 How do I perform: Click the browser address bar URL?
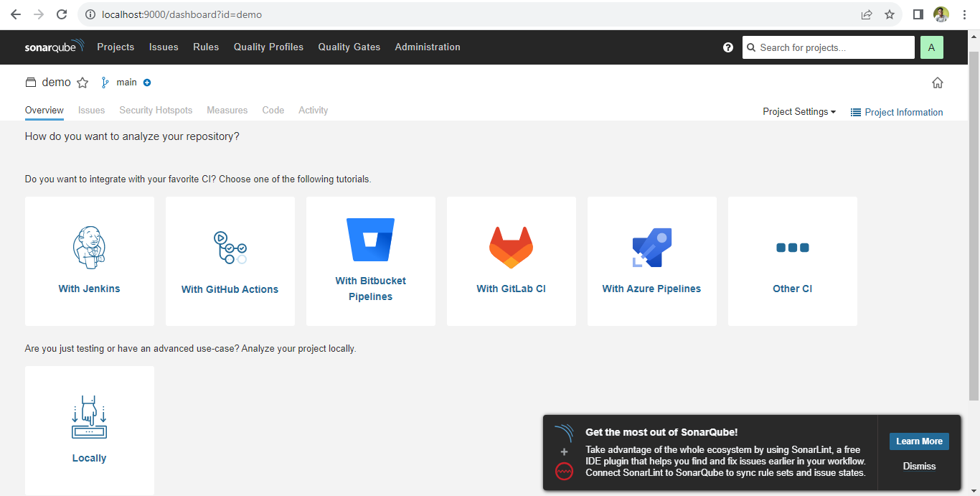[x=182, y=14]
